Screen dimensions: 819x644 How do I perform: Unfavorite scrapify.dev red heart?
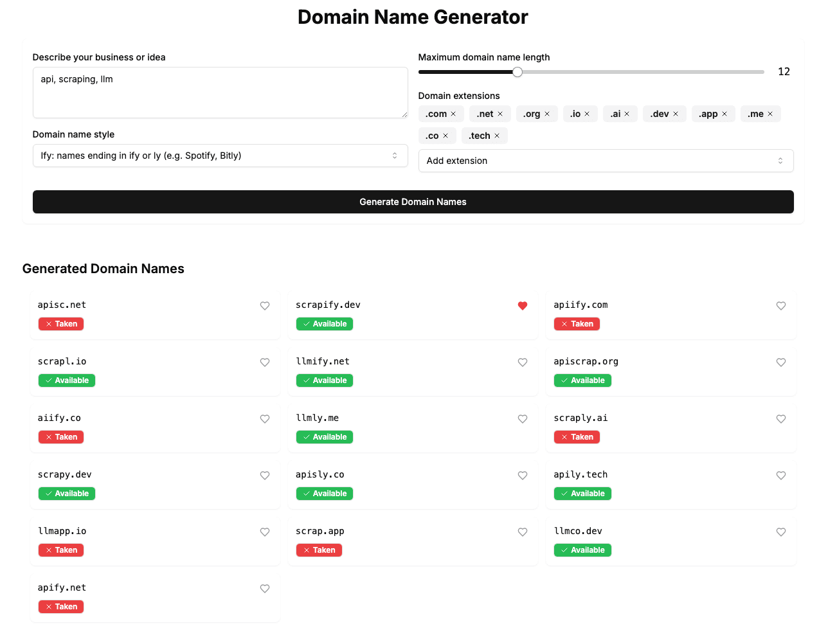coord(523,306)
